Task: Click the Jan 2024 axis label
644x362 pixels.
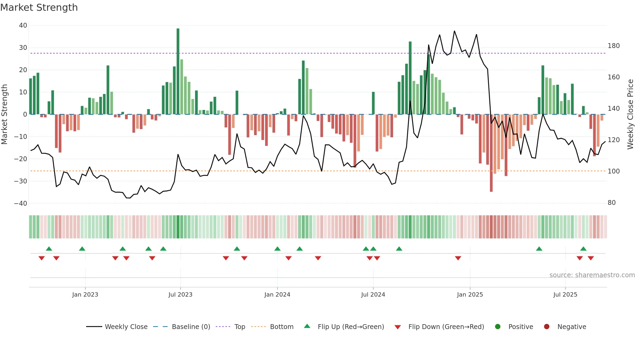Action: click(277, 294)
